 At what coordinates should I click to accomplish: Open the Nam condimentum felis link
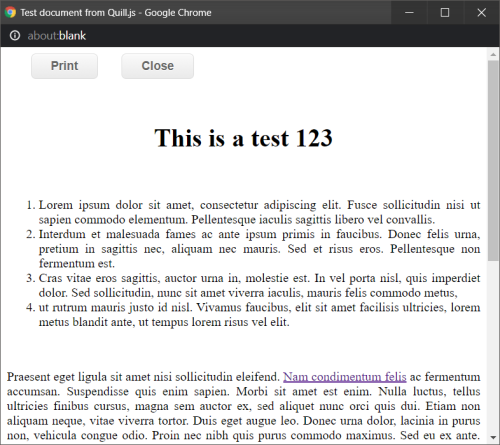tap(345, 377)
